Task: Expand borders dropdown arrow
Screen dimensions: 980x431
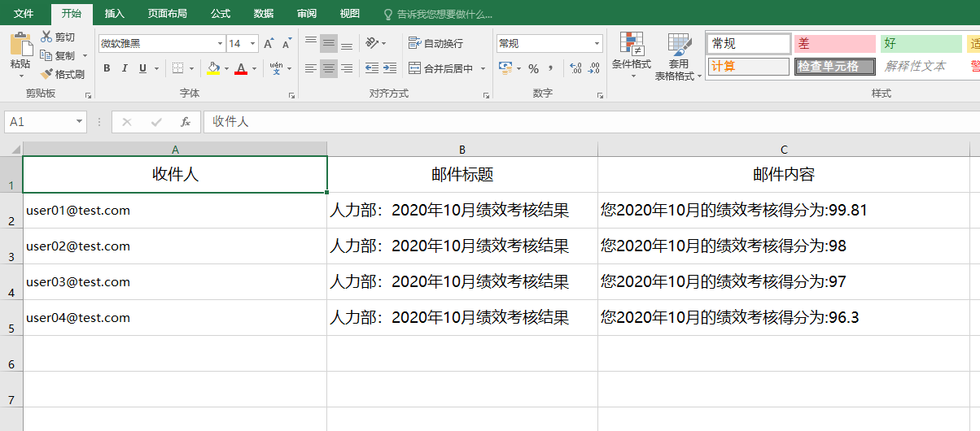Action: point(192,68)
